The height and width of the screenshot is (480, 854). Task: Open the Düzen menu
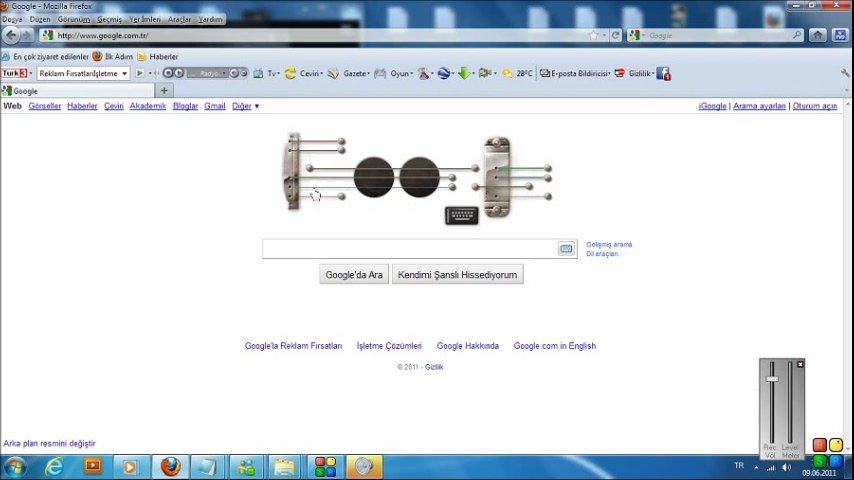point(39,19)
